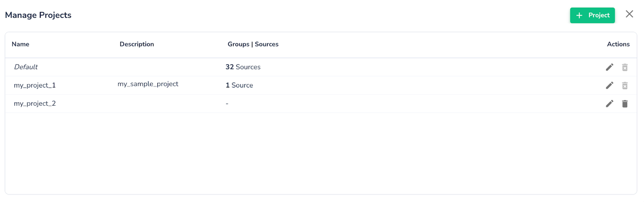
Task: Select the my_project_2 name cell
Action: click(35, 103)
